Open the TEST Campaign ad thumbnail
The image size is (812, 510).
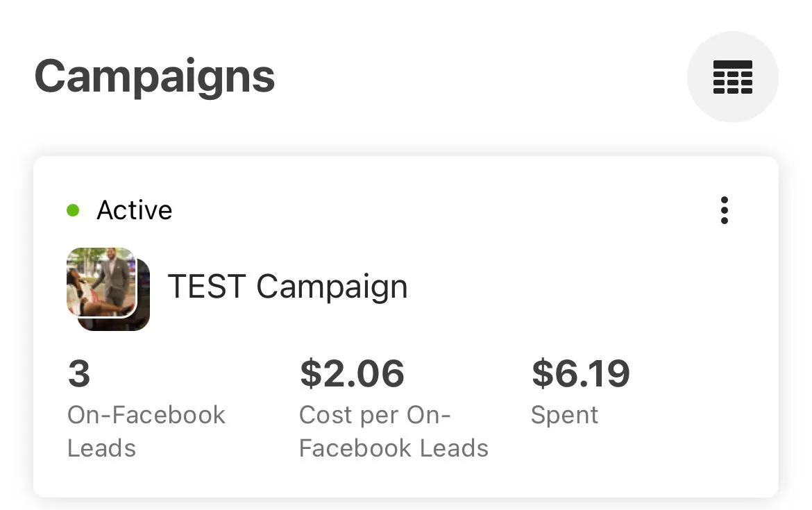click(101, 281)
